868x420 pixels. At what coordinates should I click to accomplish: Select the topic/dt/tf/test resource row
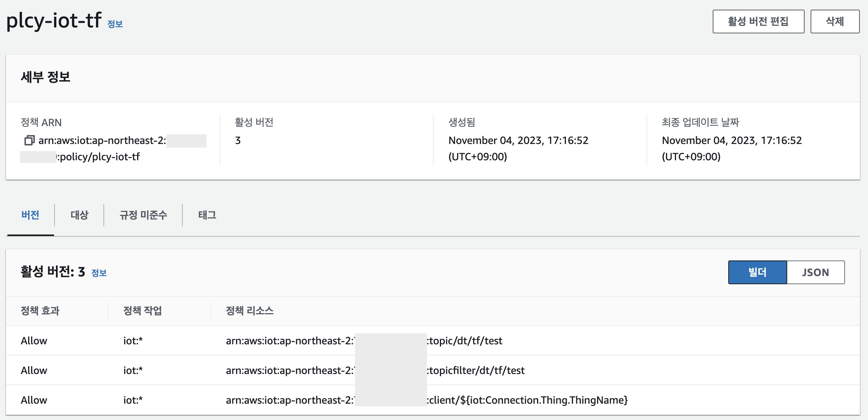pyautogui.click(x=464, y=341)
